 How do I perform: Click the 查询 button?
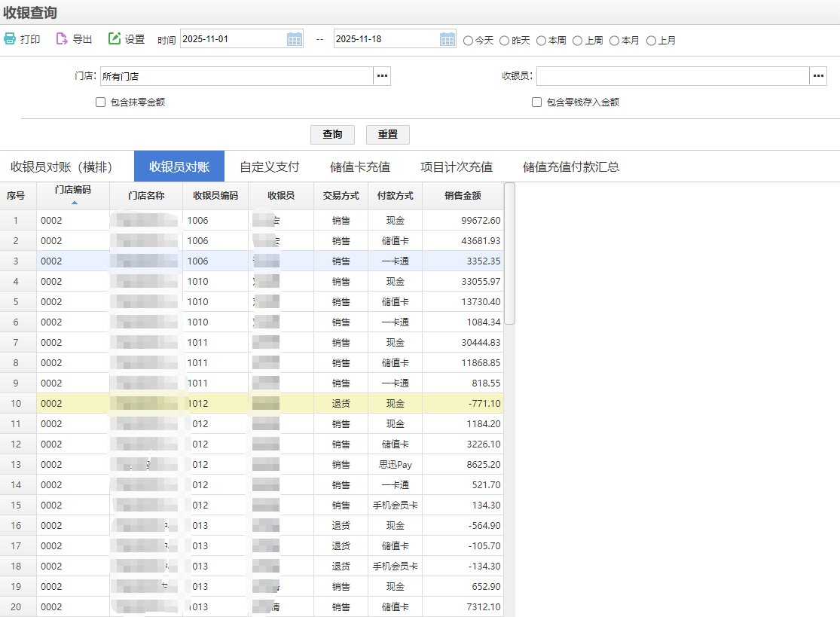332,135
